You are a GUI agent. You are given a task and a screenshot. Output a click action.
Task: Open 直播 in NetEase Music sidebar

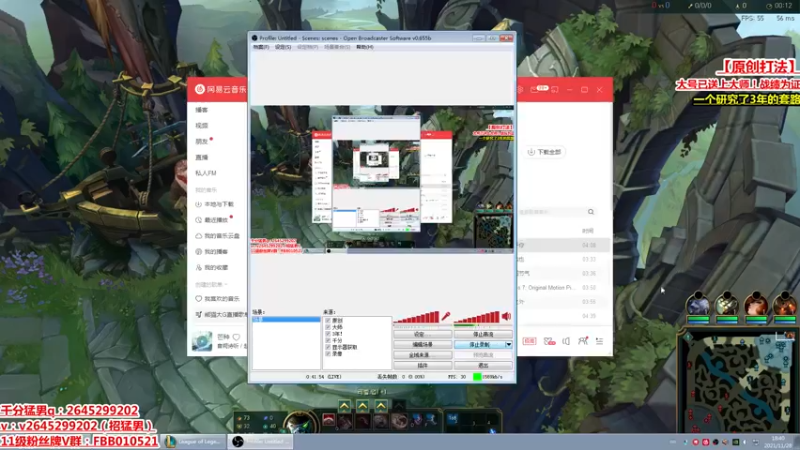(202, 157)
